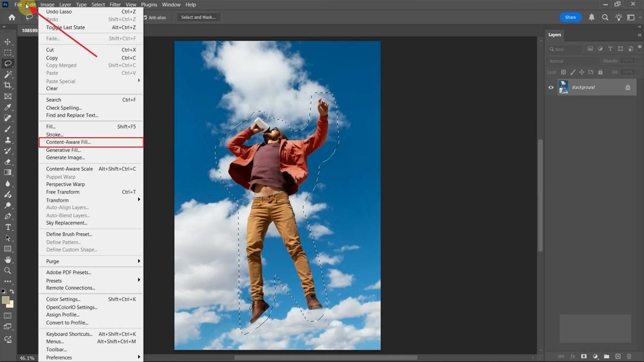The width and height of the screenshot is (644, 362).
Task: Expand the Purge submenu
Action: coord(91,261)
